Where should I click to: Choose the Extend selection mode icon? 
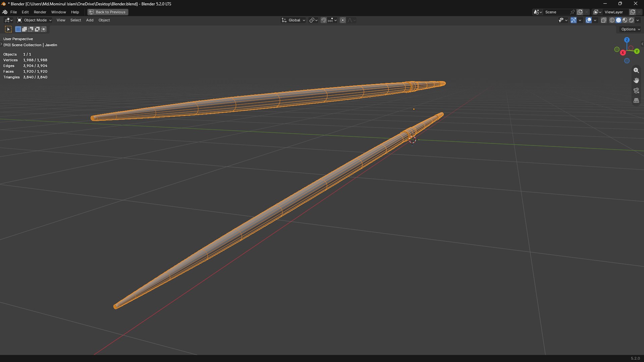24,29
